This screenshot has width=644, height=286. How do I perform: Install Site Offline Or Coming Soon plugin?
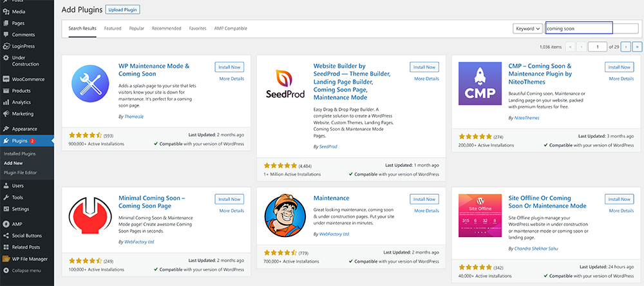pyautogui.click(x=620, y=199)
